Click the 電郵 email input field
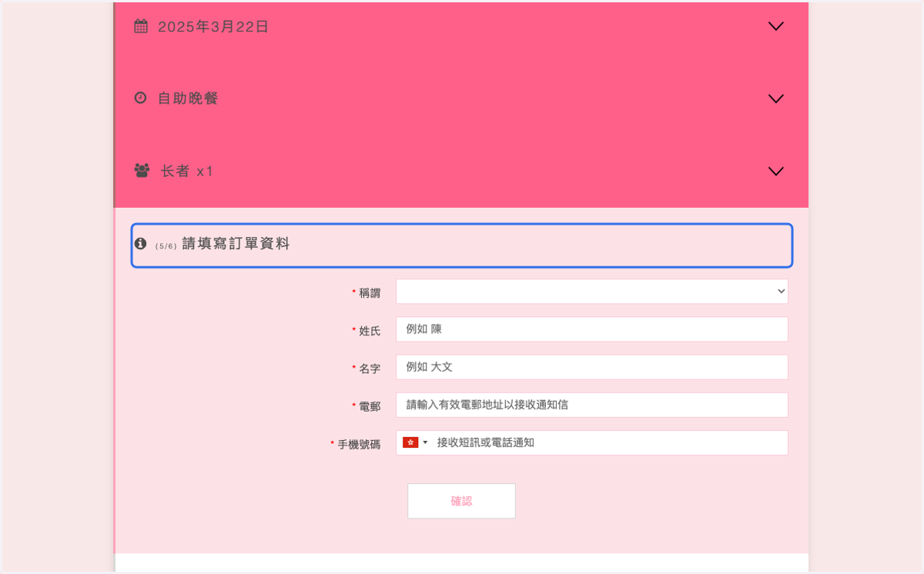Viewport: 924px width, 574px height. pyautogui.click(x=592, y=405)
